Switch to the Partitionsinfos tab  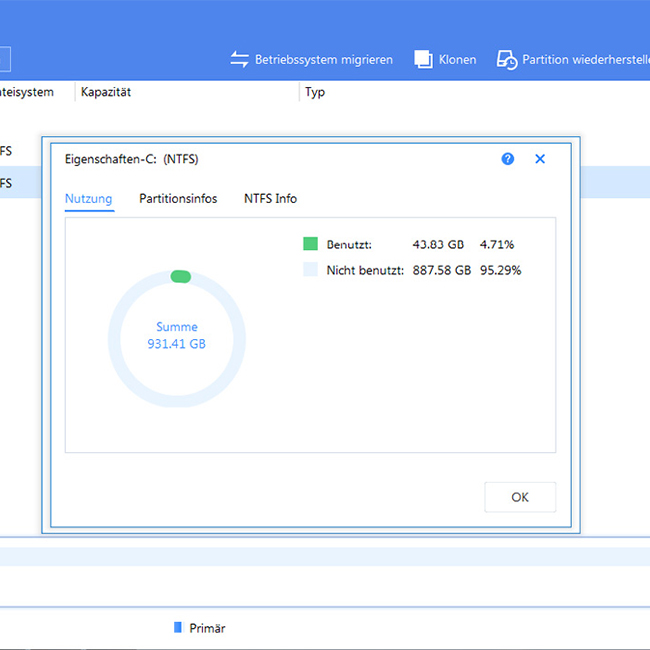[x=178, y=199]
